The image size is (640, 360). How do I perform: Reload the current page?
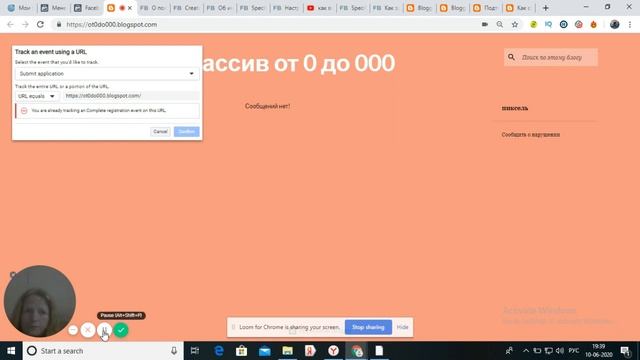40,24
